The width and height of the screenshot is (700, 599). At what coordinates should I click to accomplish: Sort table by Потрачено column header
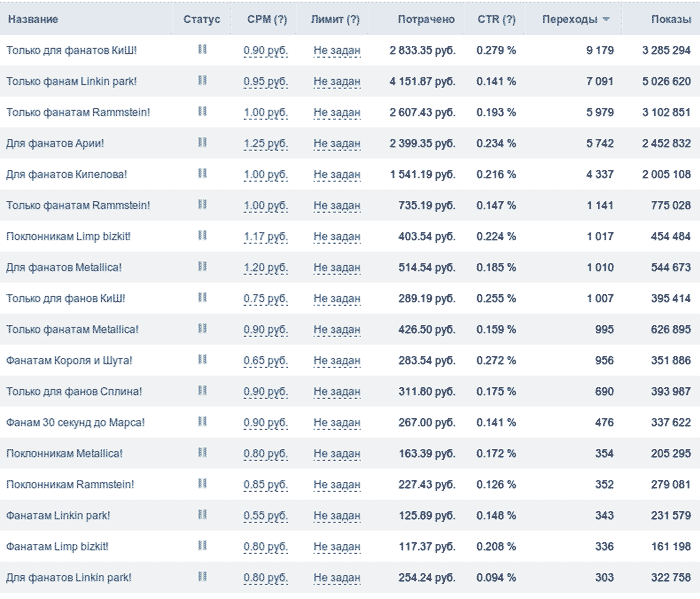click(x=426, y=19)
